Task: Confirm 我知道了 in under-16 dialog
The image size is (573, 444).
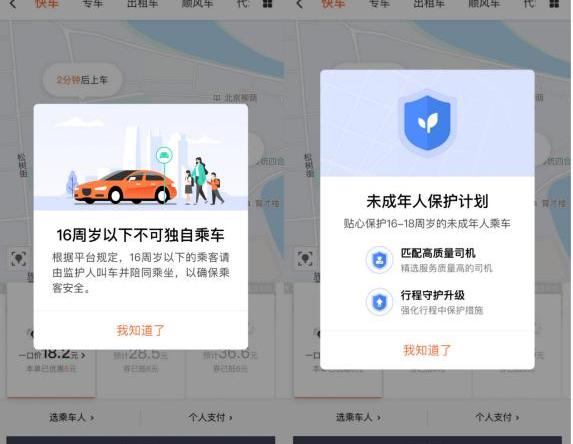Action: click(x=141, y=330)
